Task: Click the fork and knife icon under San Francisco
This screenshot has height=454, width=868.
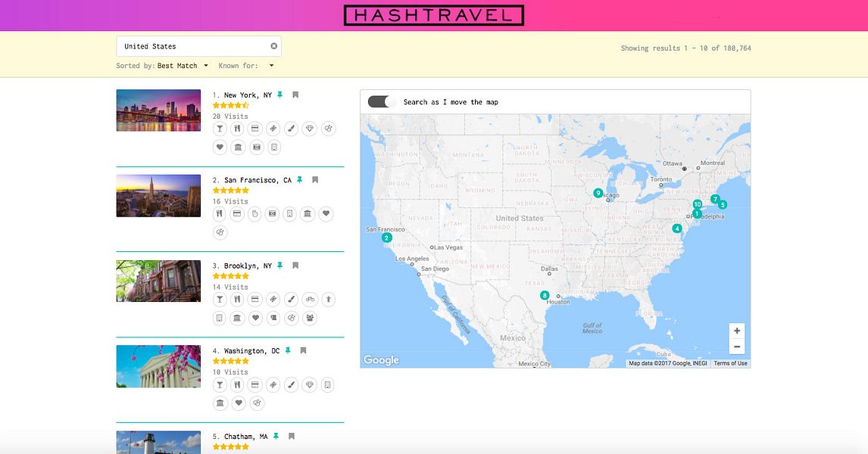Action: (x=220, y=214)
